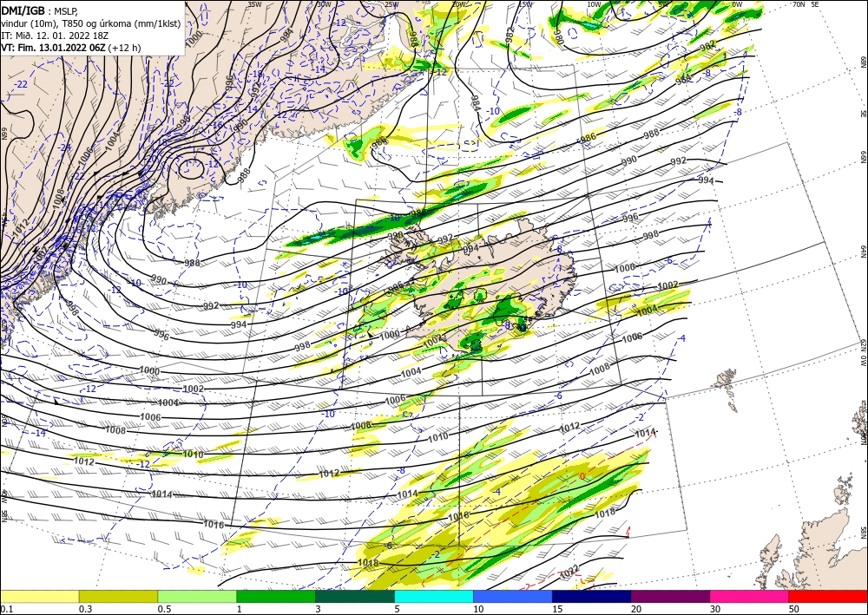Click the "25W" longitude label

tap(391, 4)
